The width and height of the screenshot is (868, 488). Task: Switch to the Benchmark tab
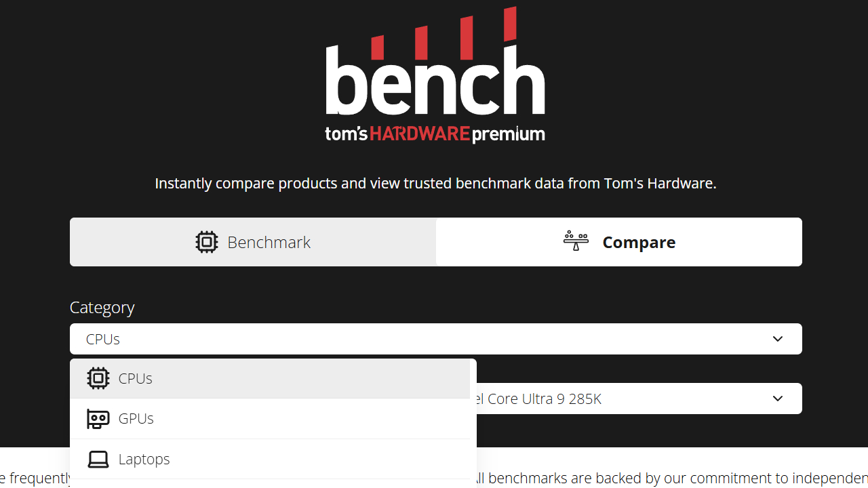click(x=253, y=242)
